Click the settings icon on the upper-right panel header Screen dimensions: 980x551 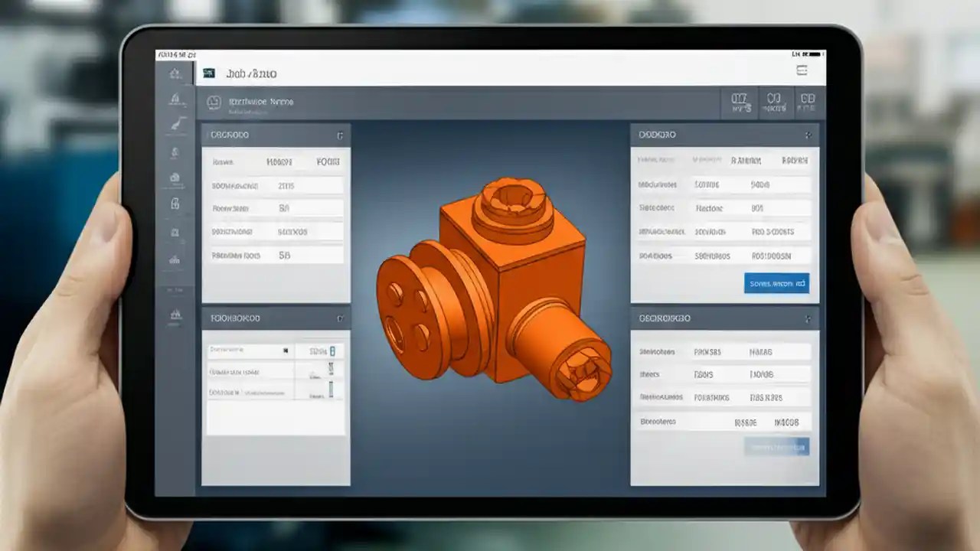click(x=809, y=134)
